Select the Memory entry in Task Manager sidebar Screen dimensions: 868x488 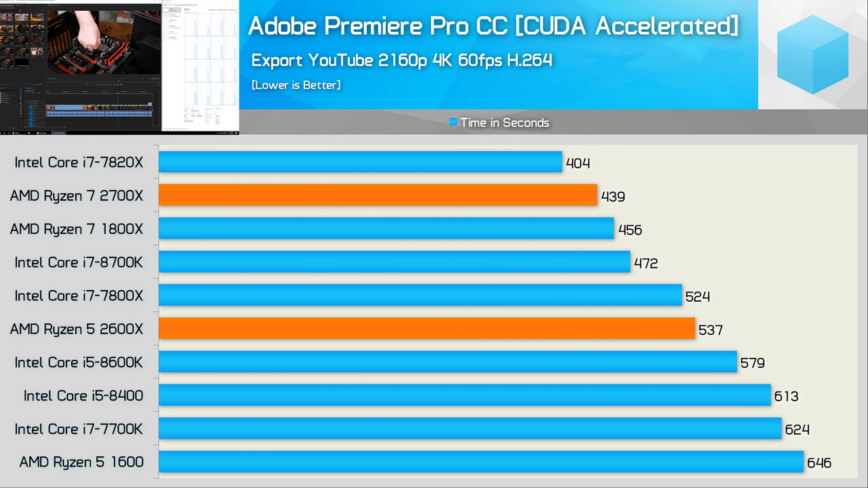(172, 16)
